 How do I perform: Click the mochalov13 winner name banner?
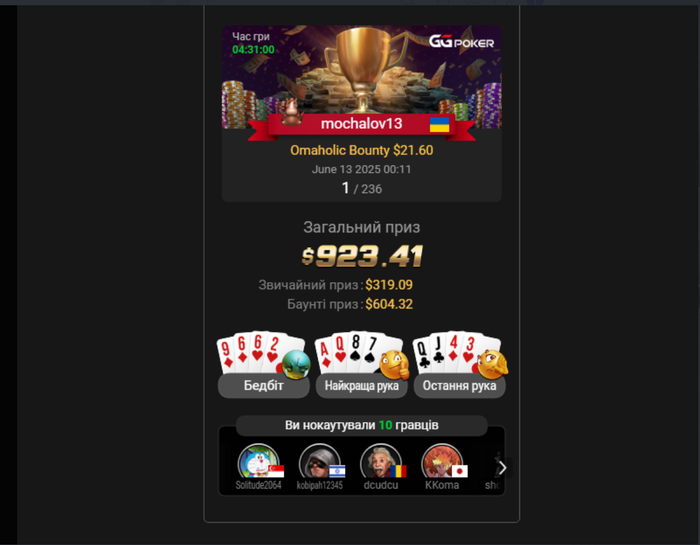[362, 124]
